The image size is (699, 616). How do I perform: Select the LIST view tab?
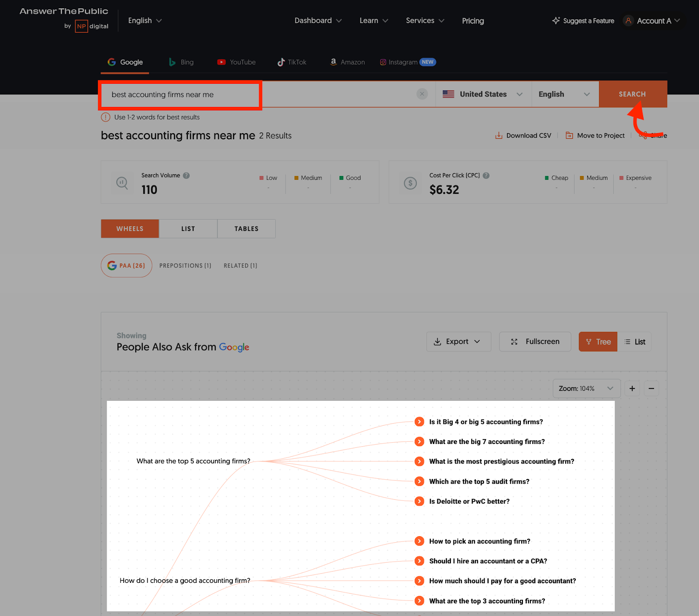pos(188,229)
